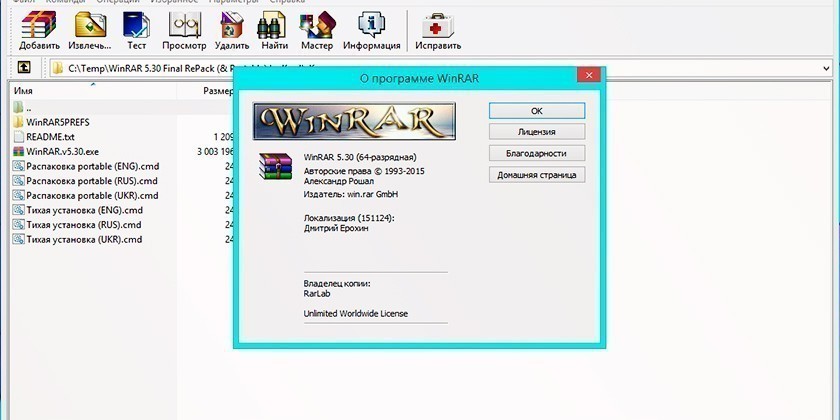
Task: Click the WinRAR books icon in dialog
Action: click(275, 166)
